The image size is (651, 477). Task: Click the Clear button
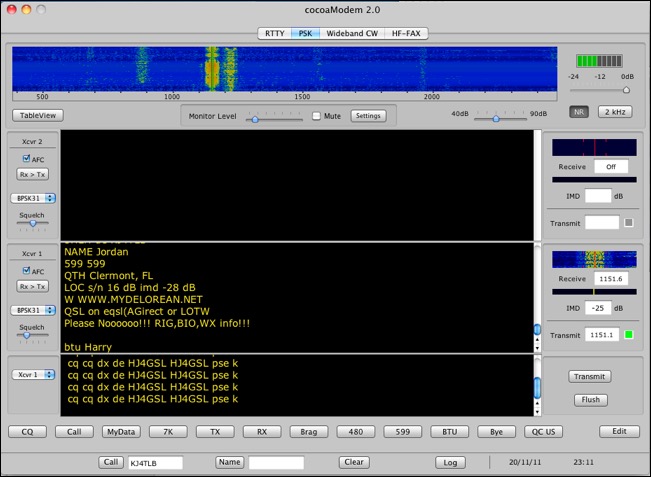tap(354, 462)
